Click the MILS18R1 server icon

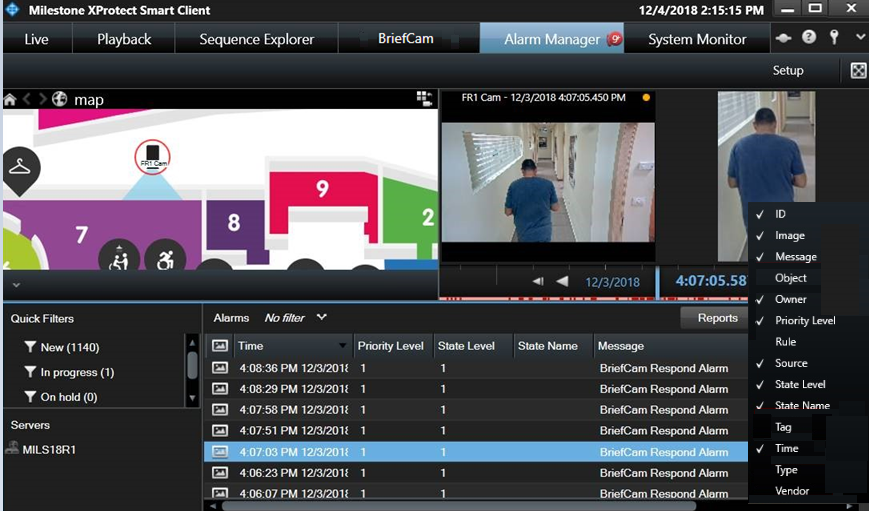[12, 448]
